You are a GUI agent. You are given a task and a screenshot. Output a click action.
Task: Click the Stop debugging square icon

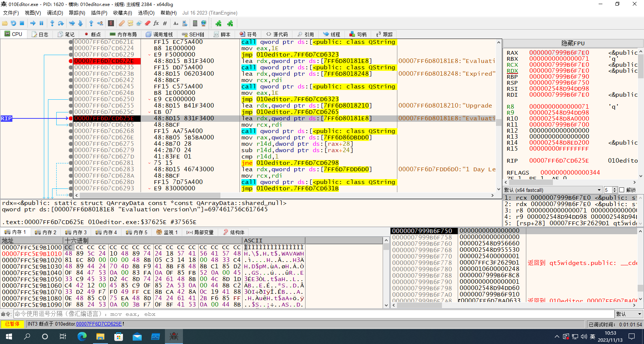22,23
